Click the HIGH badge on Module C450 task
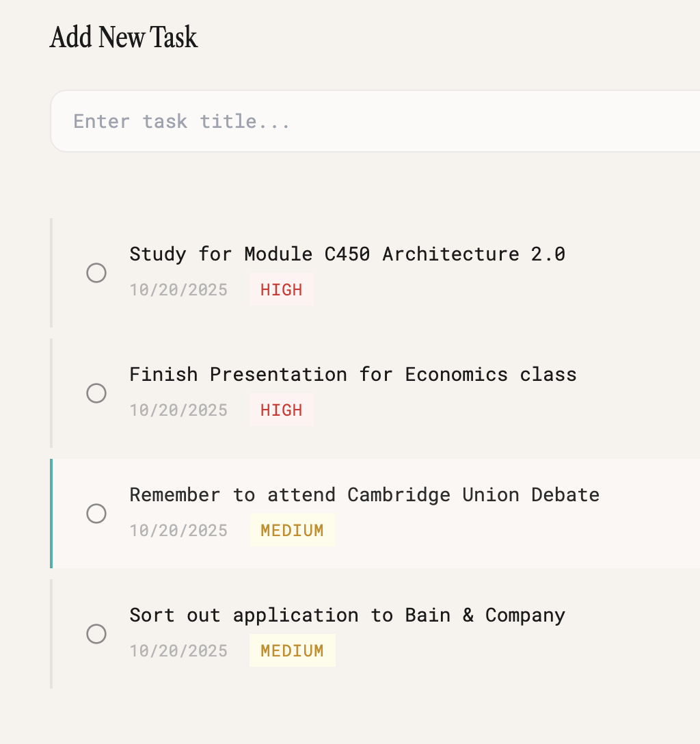The image size is (700, 744). coord(281,290)
